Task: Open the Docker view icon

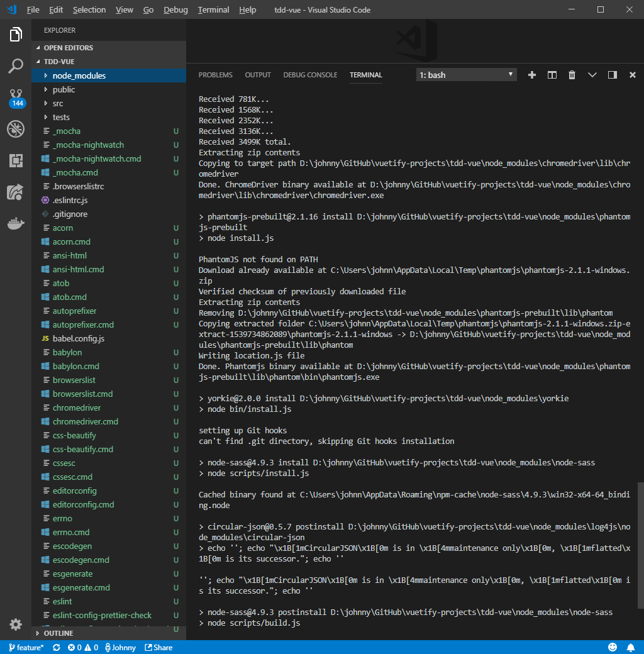Action: point(16,224)
